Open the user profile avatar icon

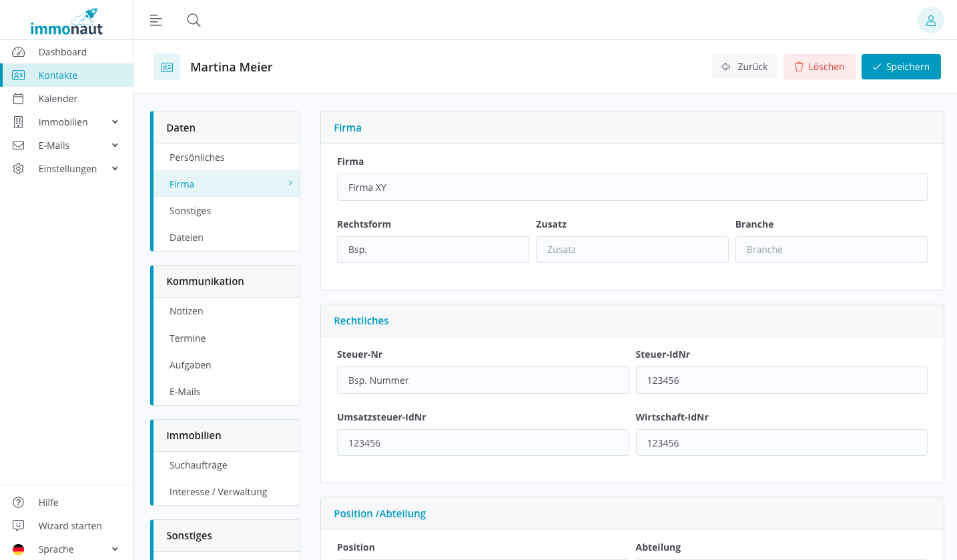(930, 20)
